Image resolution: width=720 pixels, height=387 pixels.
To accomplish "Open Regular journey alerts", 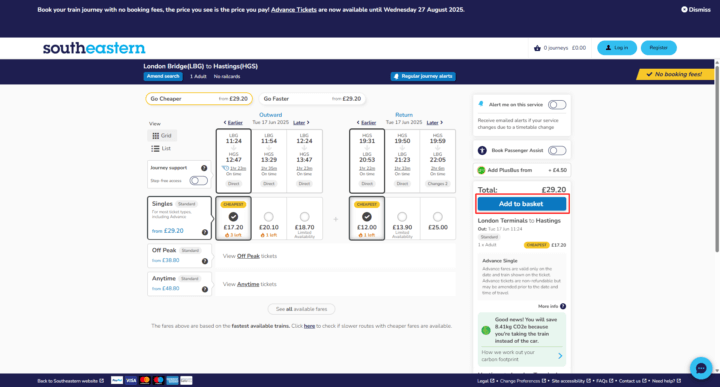I will [423, 76].
